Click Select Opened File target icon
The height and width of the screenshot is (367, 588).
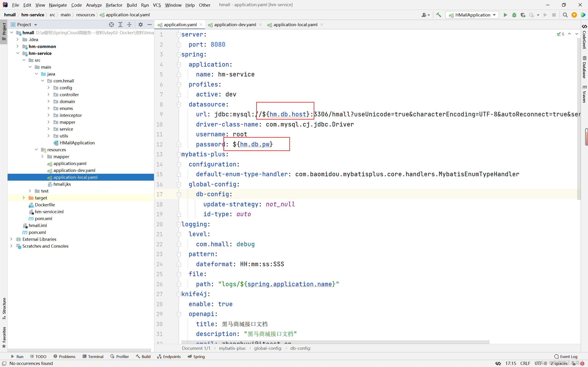click(x=111, y=25)
